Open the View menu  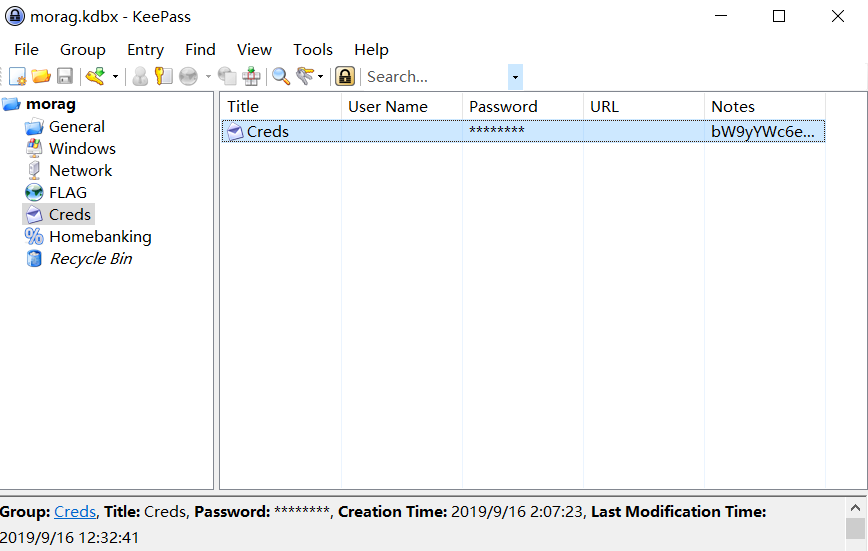click(255, 50)
